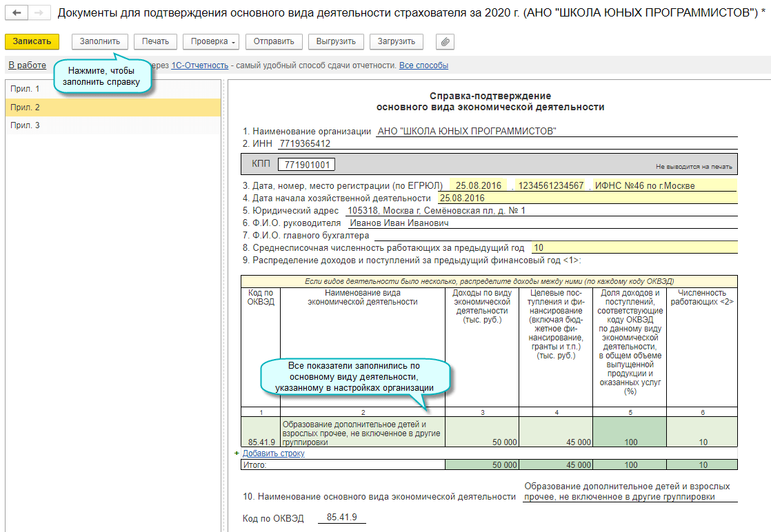Edit targeted funding cell 45 000 in activity row

tap(556, 432)
